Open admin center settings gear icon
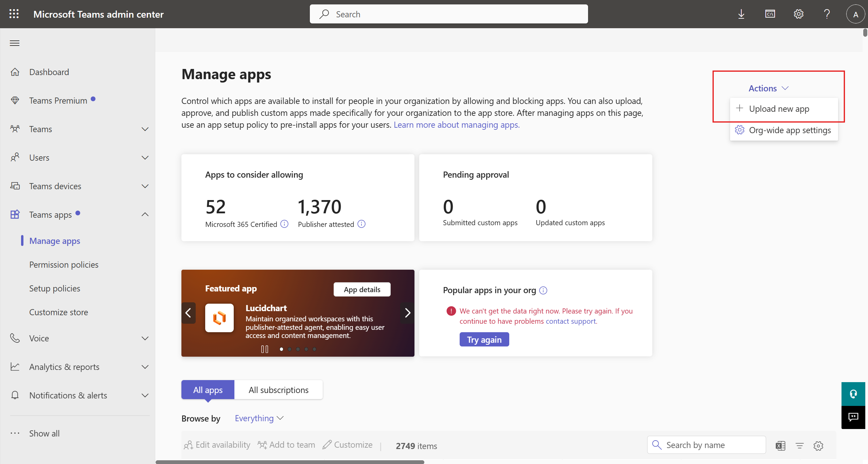The width and height of the screenshot is (868, 464). pyautogui.click(x=798, y=14)
